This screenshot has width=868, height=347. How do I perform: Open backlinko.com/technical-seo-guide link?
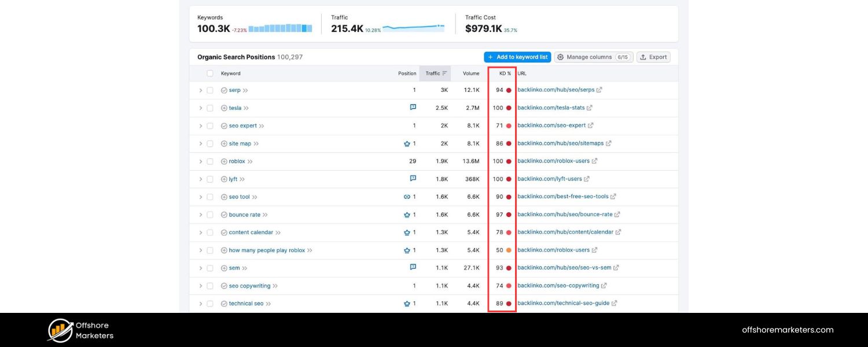pos(564,303)
